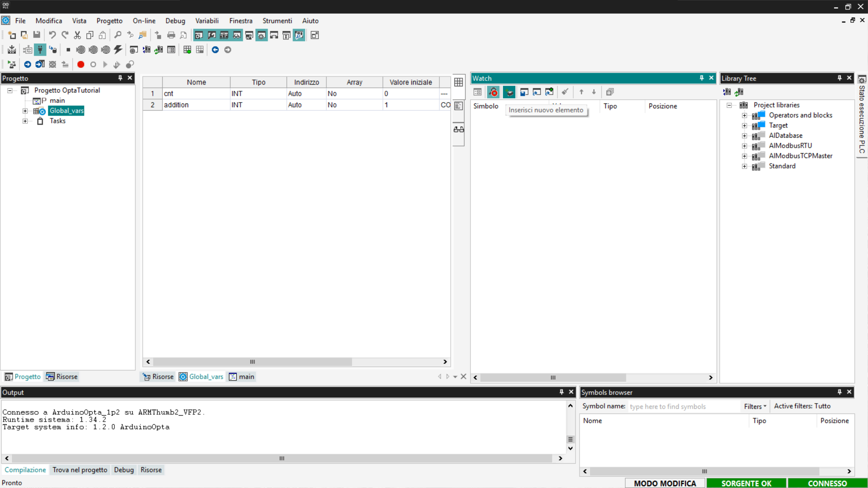Click the Undo arrow toolbar icon
The width and height of the screenshot is (868, 488).
coord(52,35)
